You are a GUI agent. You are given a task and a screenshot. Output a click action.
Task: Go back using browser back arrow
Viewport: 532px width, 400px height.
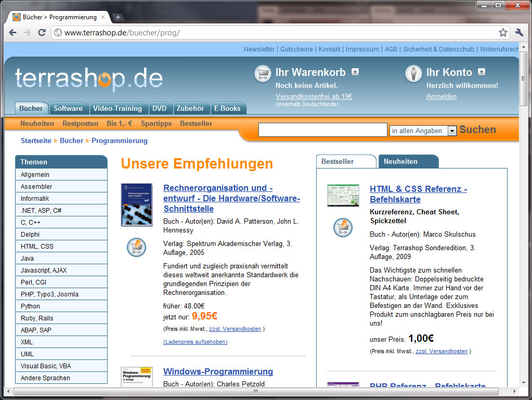pos(13,32)
